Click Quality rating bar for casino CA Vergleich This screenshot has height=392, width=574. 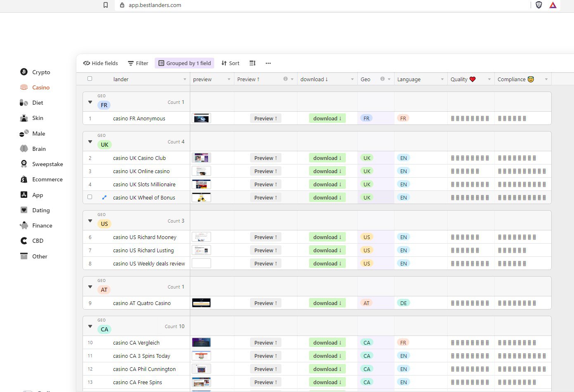pyautogui.click(x=470, y=343)
